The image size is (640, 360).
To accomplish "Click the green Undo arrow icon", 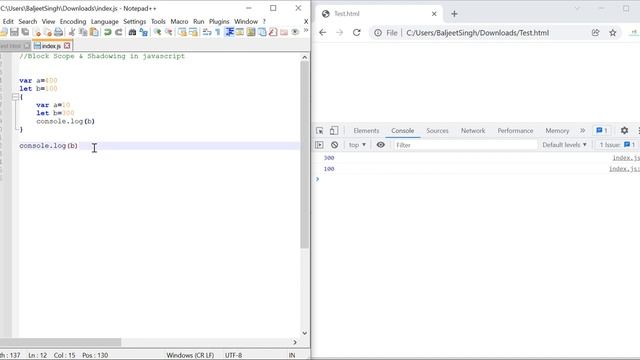I will click(107, 32).
